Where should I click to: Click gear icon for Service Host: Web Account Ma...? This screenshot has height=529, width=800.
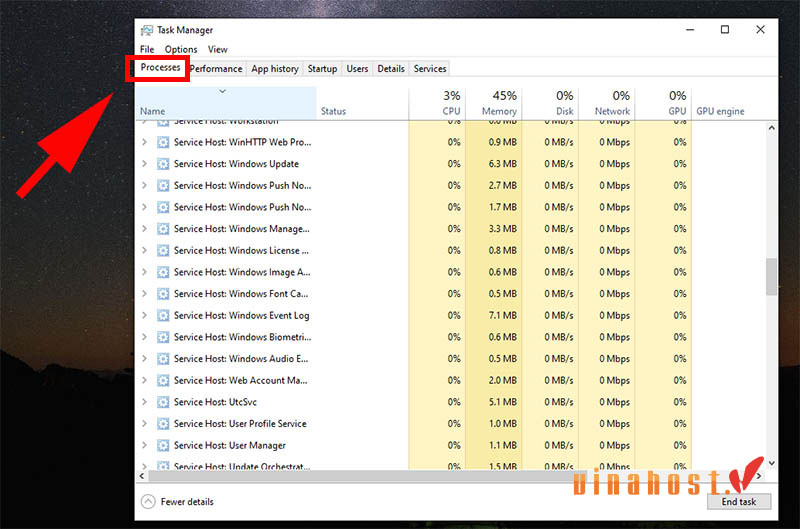tap(163, 381)
